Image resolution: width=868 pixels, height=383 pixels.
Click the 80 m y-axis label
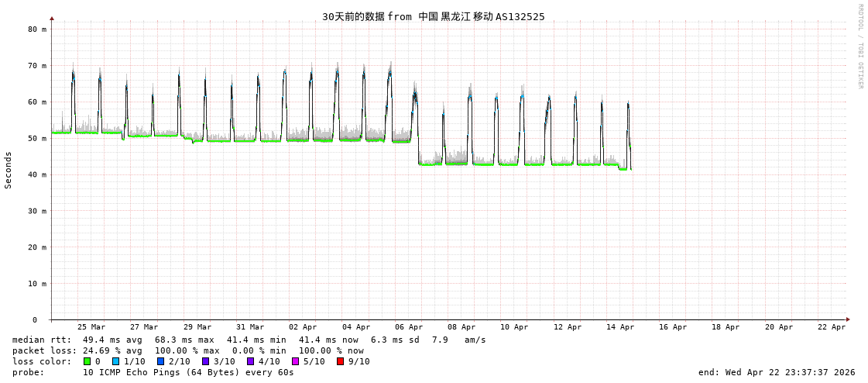tap(37, 29)
